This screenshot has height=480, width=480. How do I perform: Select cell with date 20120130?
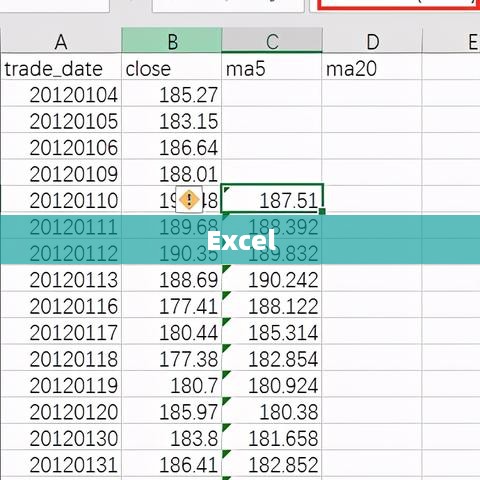61,438
